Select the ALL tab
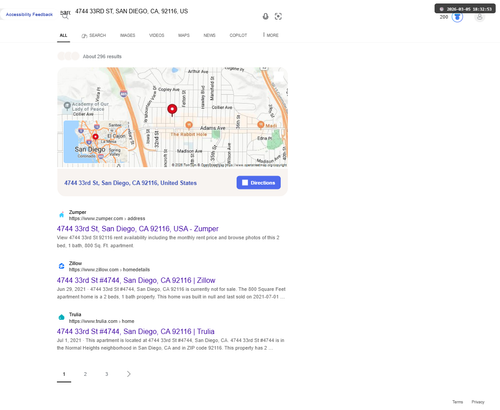This screenshot has width=500, height=410. 63,35
